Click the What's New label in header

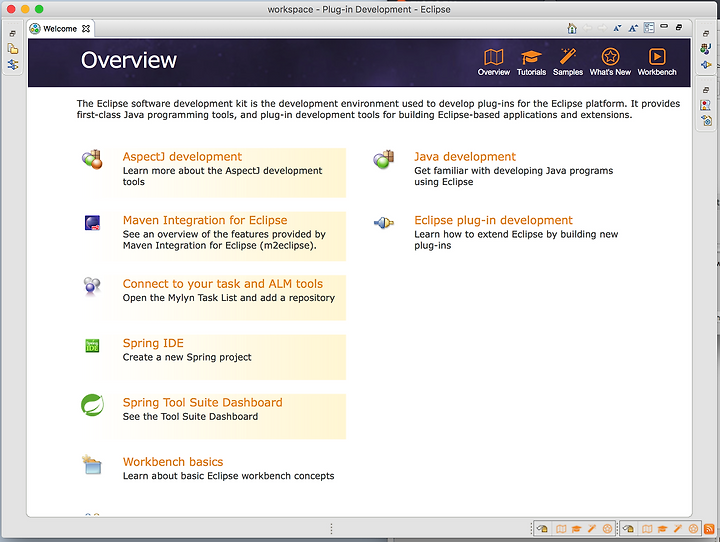pyautogui.click(x=610, y=72)
